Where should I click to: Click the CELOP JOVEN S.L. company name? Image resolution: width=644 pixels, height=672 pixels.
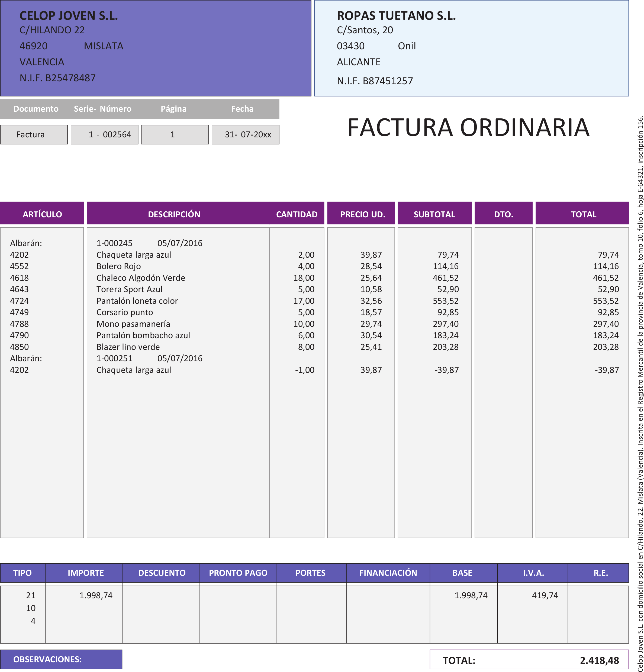[x=69, y=16]
